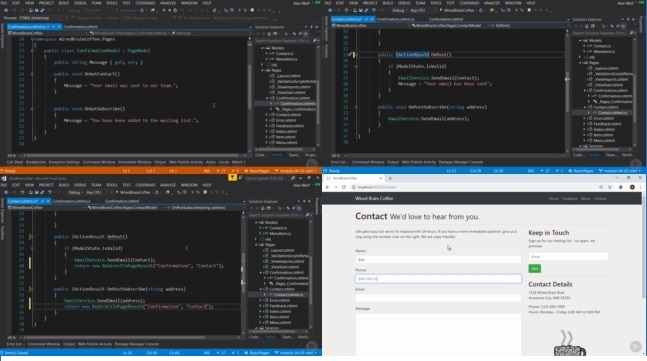
Task: Click Feedback link in Wired Brain Coffee navbar
Action: coord(569,198)
